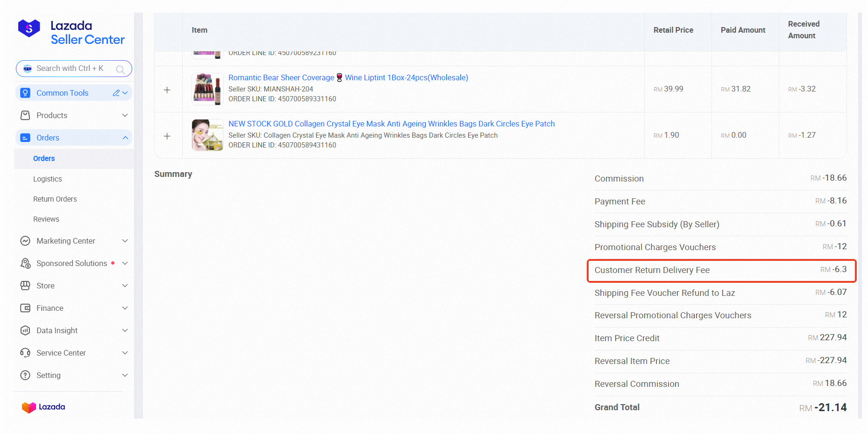Expand the Collagen Crystal Eye Mask row

tap(167, 136)
